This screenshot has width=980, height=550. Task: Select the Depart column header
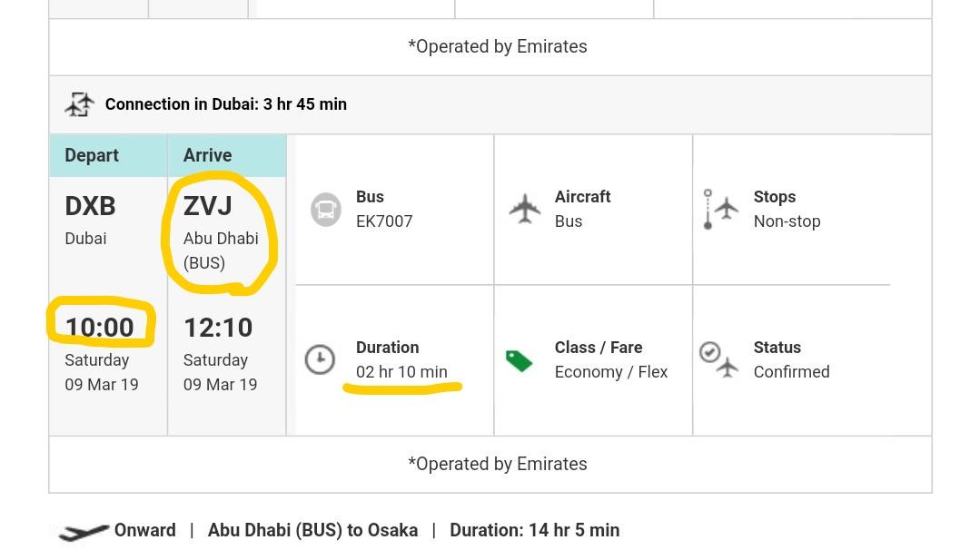pos(92,155)
